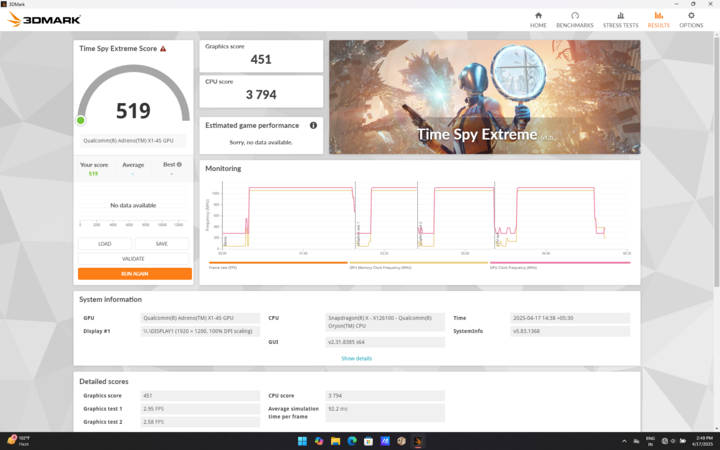Toggle the pink GPU Clock Frequency legend line
720x450 pixels.
[x=560, y=263]
